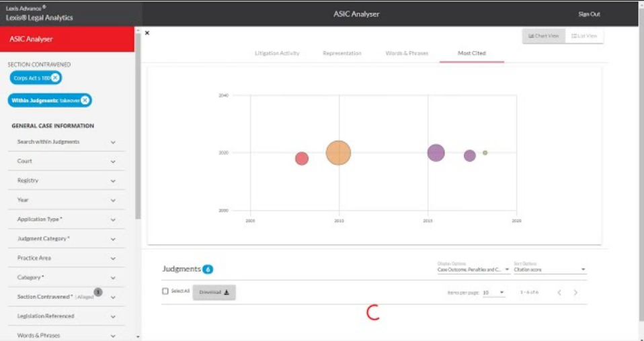Image resolution: width=644 pixels, height=341 pixels.
Task: Click the download arrow icon on Download button
Action: (227, 292)
